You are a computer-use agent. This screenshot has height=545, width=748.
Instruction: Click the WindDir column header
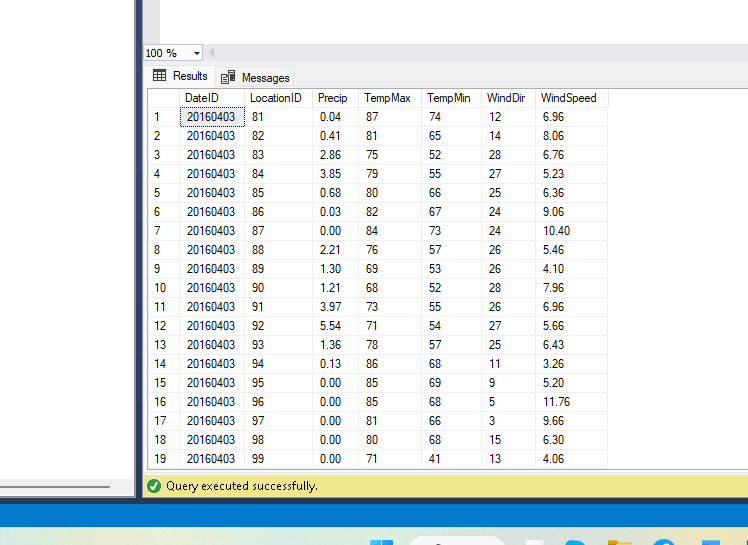(x=504, y=98)
